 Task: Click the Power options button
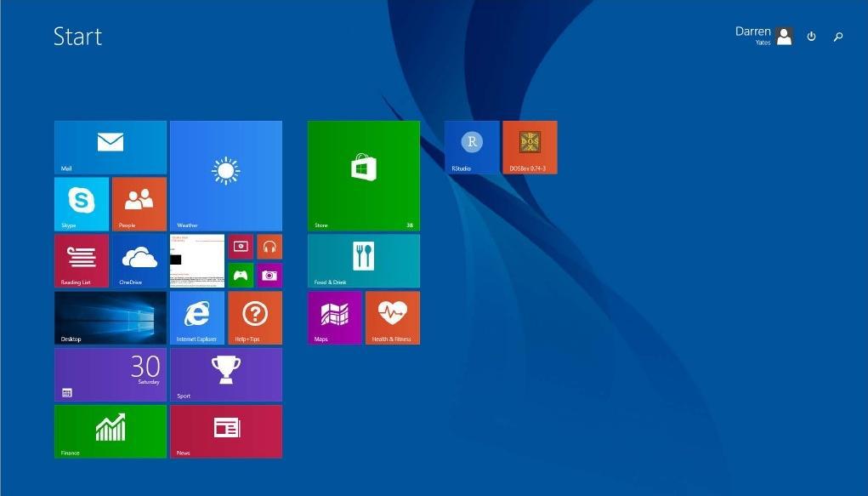click(812, 37)
